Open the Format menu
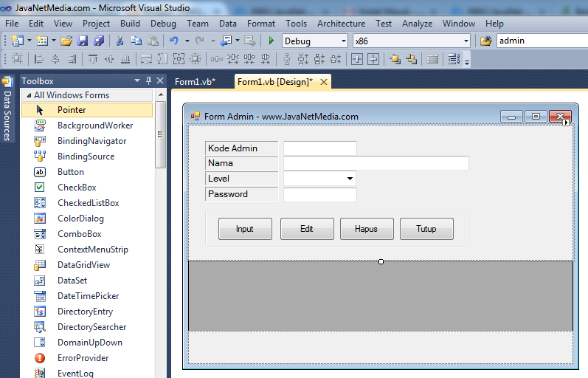 click(261, 24)
